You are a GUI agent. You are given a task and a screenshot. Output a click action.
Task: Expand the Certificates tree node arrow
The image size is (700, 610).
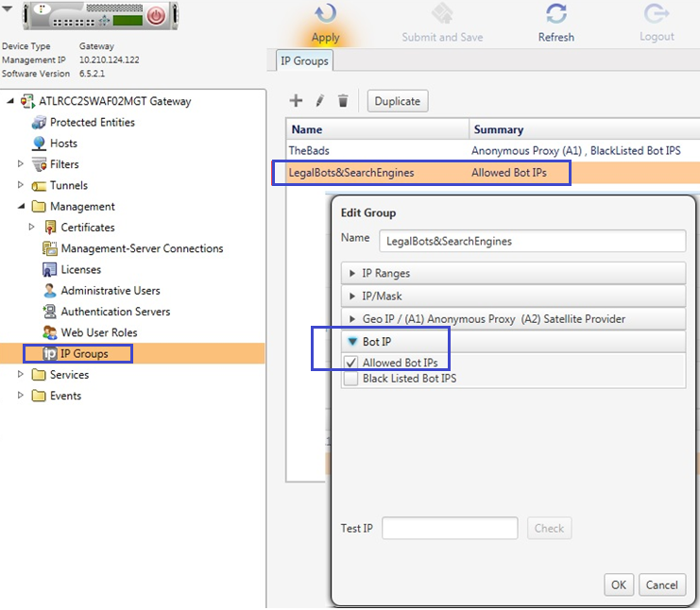click(31, 227)
